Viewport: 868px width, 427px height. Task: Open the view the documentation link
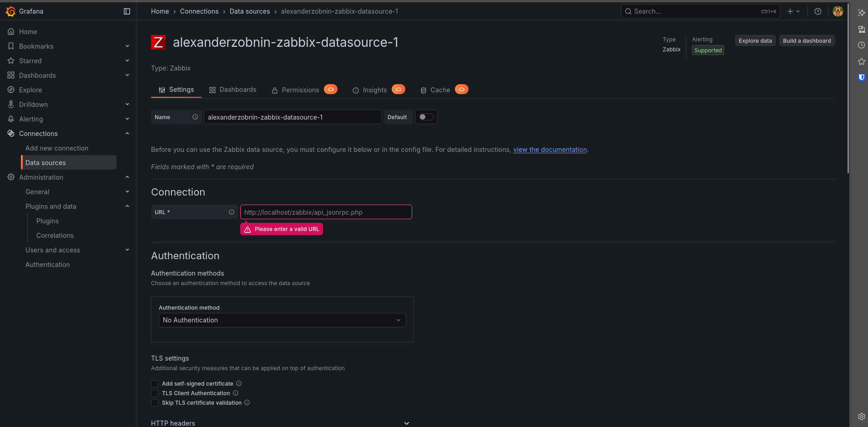(550, 150)
